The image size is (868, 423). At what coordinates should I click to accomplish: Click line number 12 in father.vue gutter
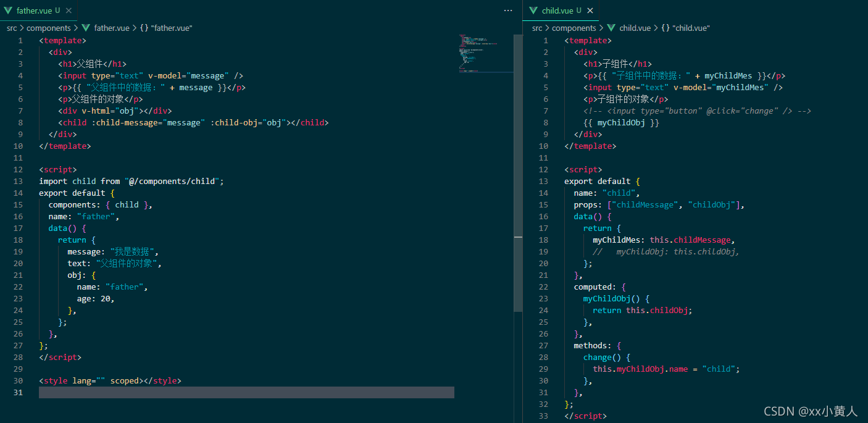point(20,169)
